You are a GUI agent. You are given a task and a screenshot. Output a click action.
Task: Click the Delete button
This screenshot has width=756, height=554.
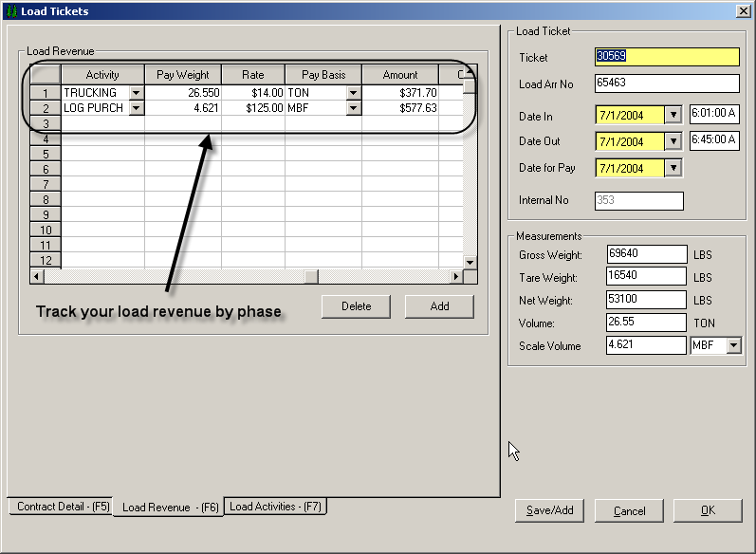click(x=357, y=306)
